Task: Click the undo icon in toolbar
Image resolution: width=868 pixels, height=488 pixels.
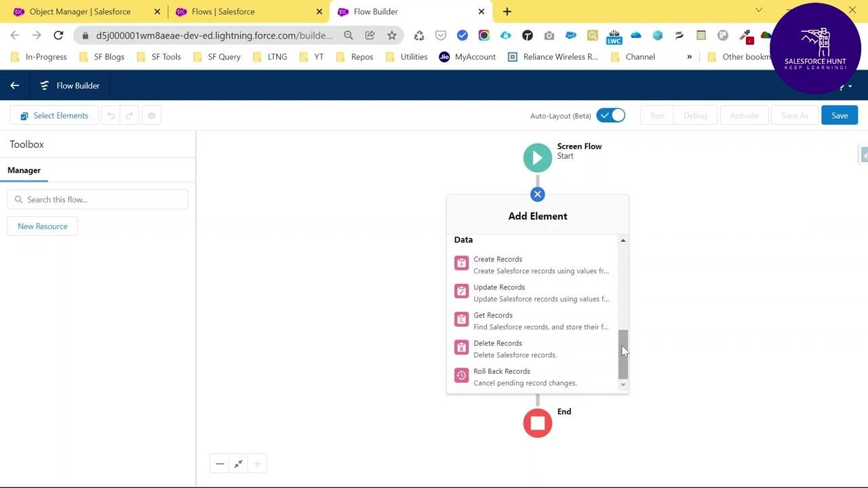Action: coord(111,116)
